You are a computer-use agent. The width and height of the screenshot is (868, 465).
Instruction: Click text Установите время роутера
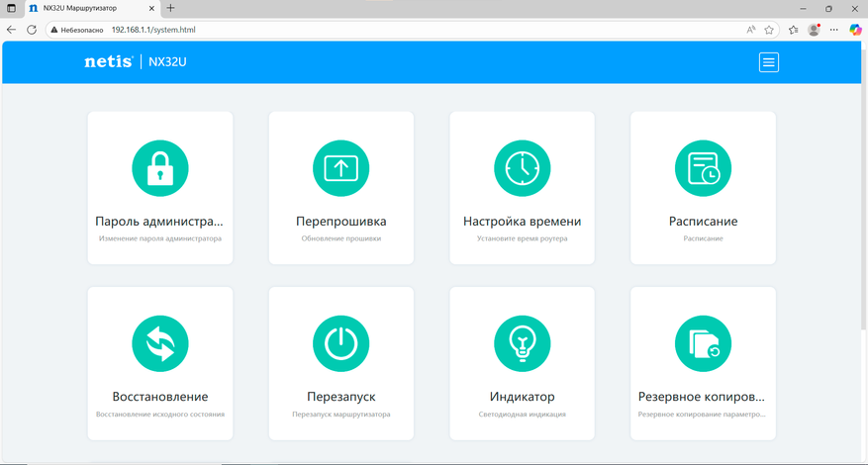point(522,239)
